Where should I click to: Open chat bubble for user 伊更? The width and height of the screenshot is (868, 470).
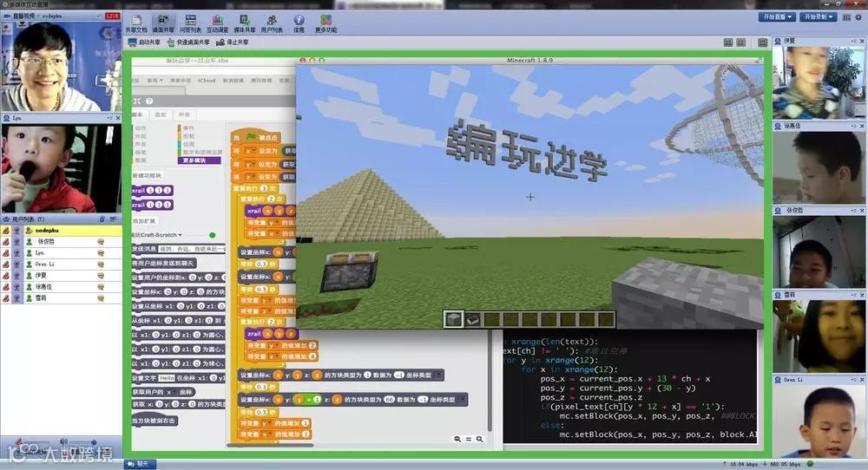click(x=101, y=276)
